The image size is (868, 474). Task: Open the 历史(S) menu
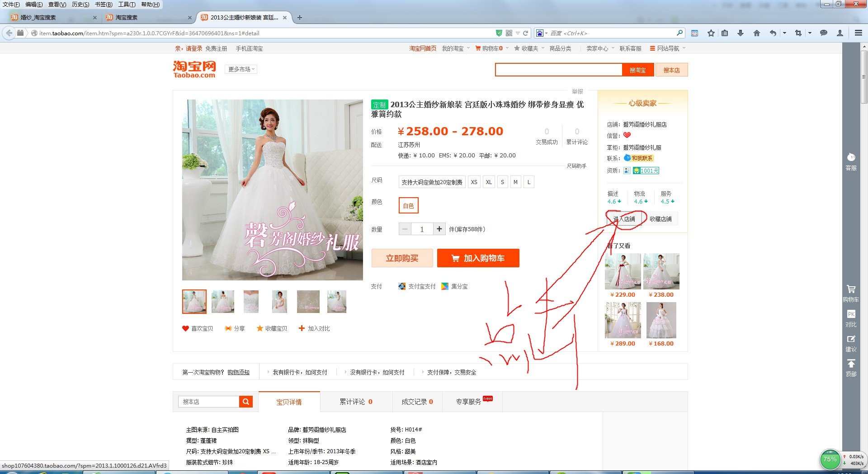coord(80,5)
